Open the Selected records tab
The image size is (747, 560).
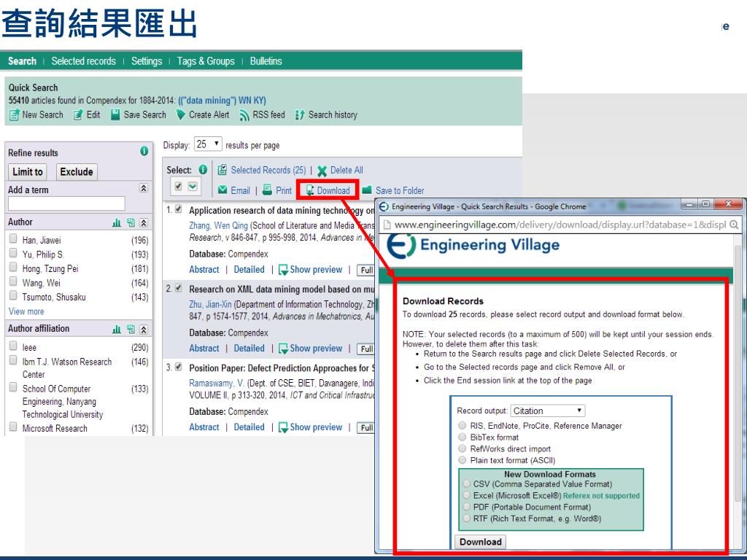83,61
